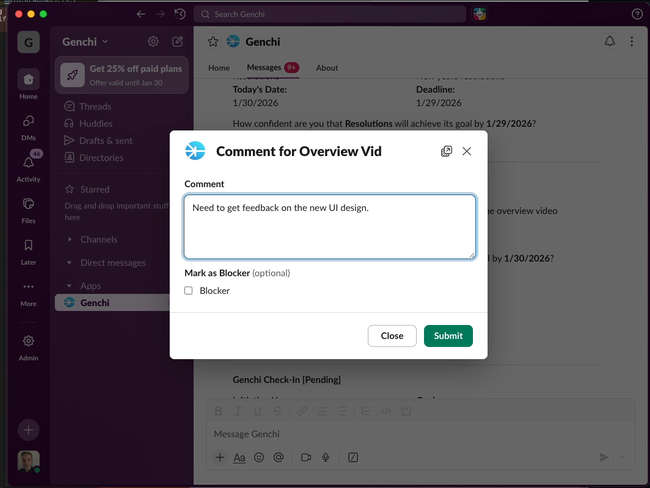This screenshot has height=488, width=650.
Task: Open notification bell settings
Action: coord(610,41)
